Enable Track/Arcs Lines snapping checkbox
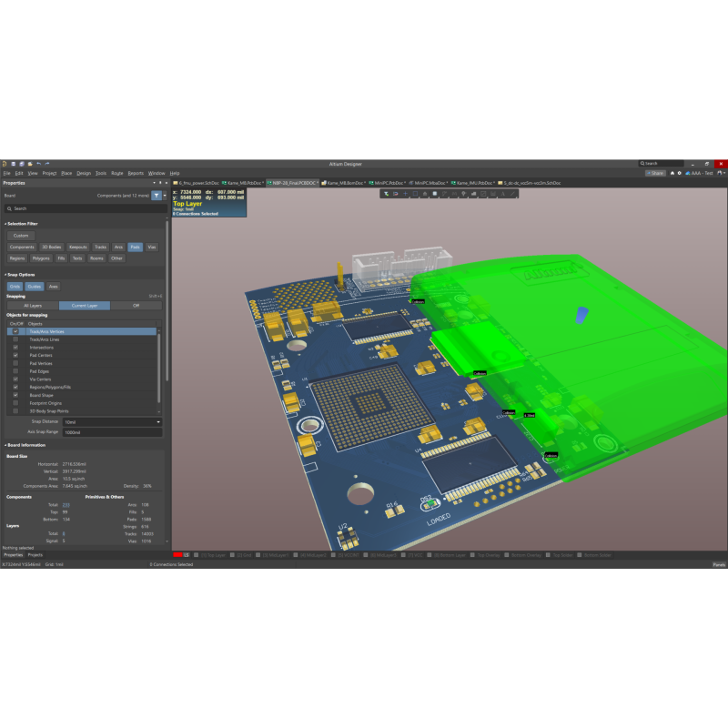728x728 pixels. 15,339
